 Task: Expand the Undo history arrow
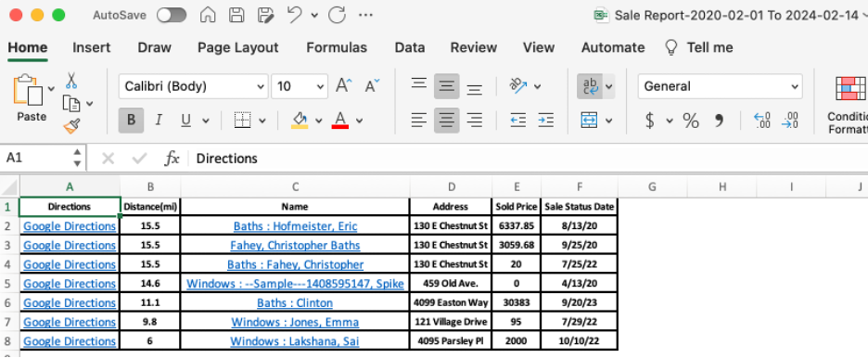314,16
